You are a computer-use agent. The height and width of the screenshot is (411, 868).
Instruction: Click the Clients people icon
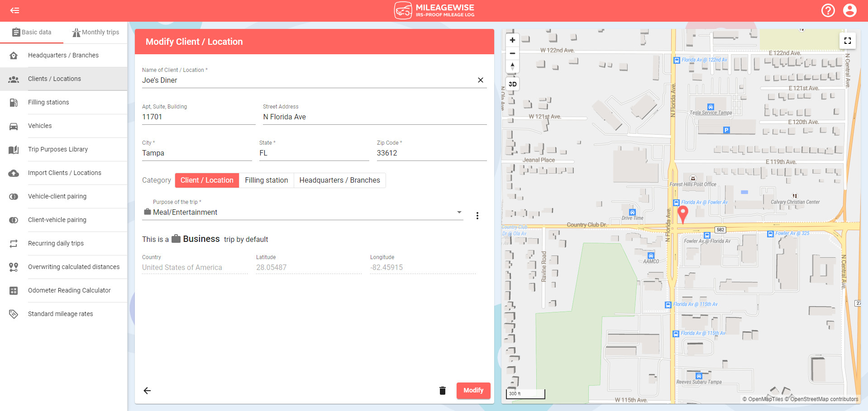[14, 79]
